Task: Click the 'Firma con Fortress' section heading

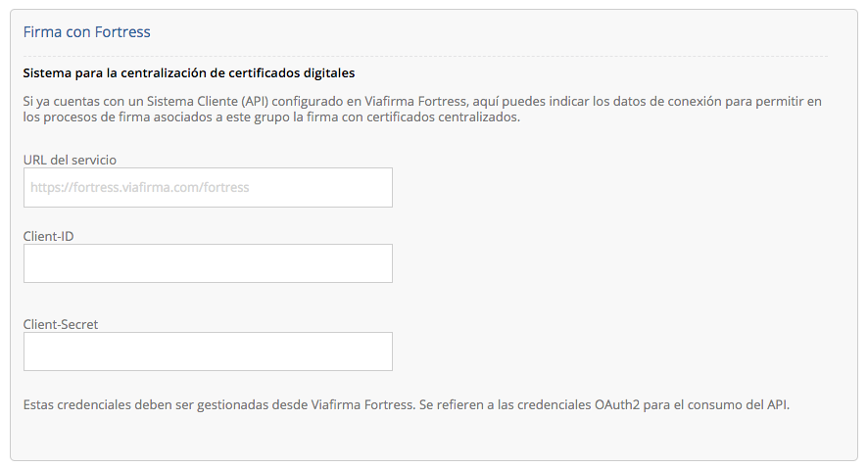Action: coord(86,32)
